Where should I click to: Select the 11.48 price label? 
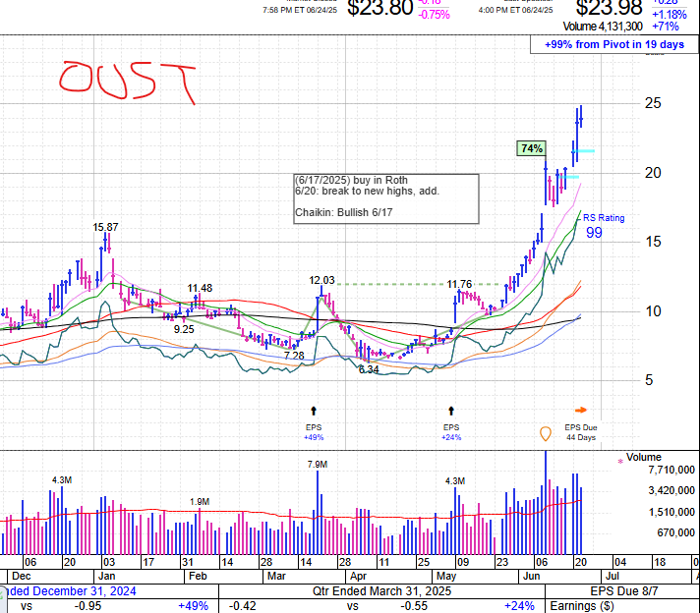tap(200, 288)
